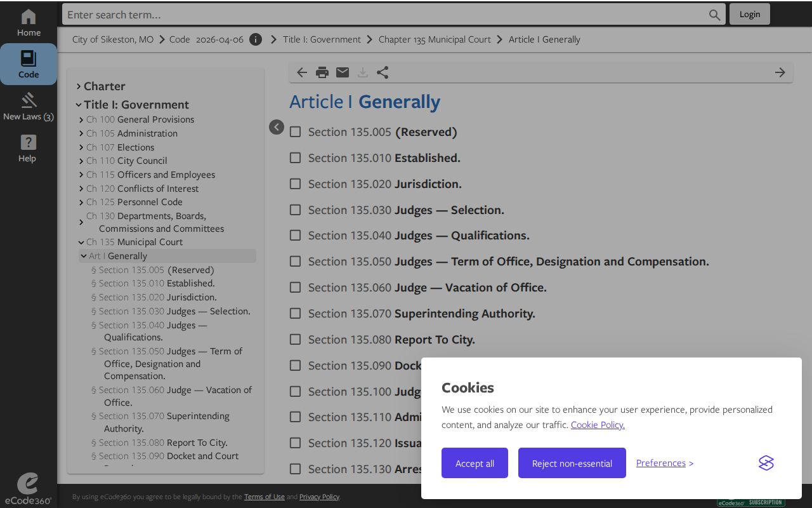Open Title I: Government breadcrumb
This screenshot has height=508, width=812.
point(322,39)
